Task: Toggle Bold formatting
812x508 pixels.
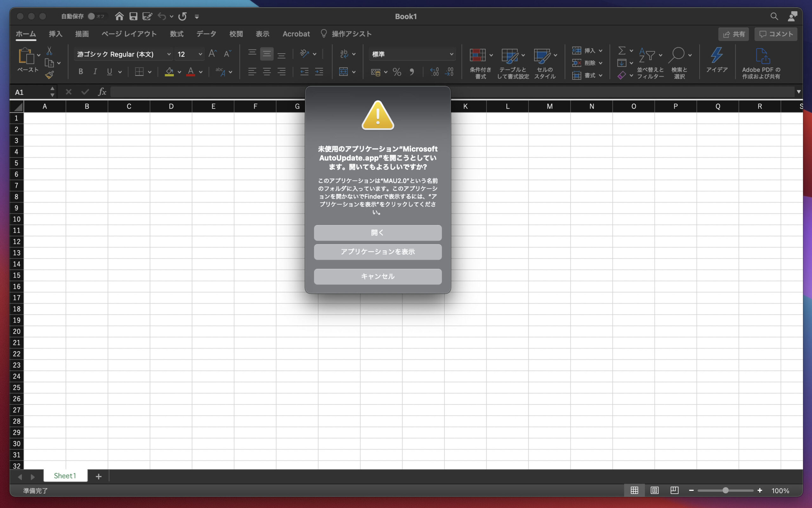Action: point(81,71)
